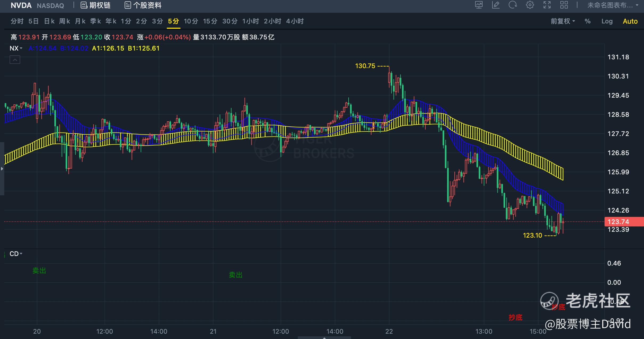Choose the 4小时 four-hour interval
Image resolution: width=644 pixels, height=339 pixels.
click(295, 21)
